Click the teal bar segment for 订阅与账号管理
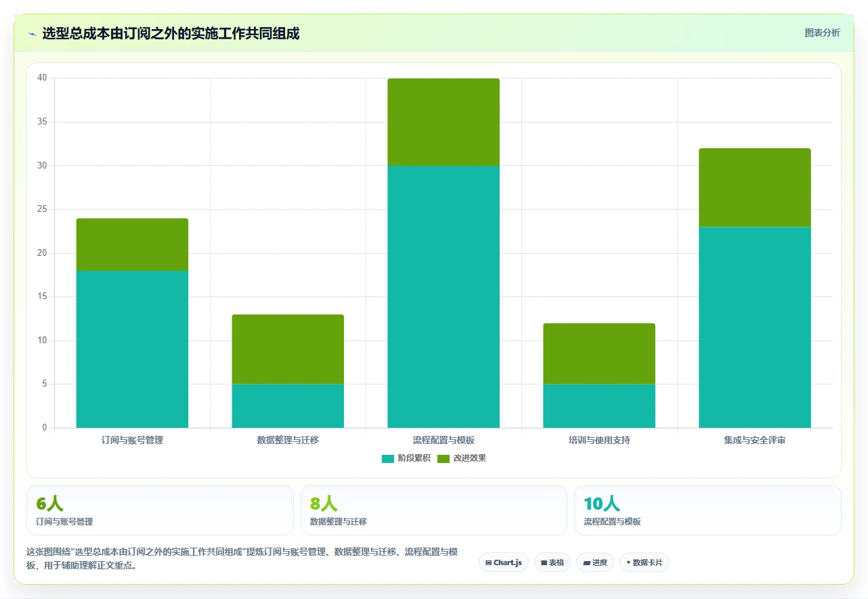Viewport: 868px width, 599px height. coord(132,349)
